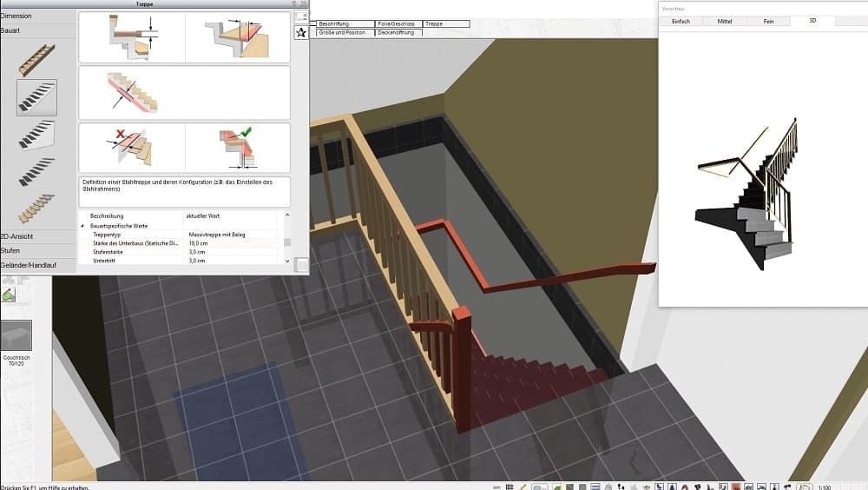Expand the 2D-Ansicht section
The width and height of the screenshot is (868, 490).
(37, 236)
